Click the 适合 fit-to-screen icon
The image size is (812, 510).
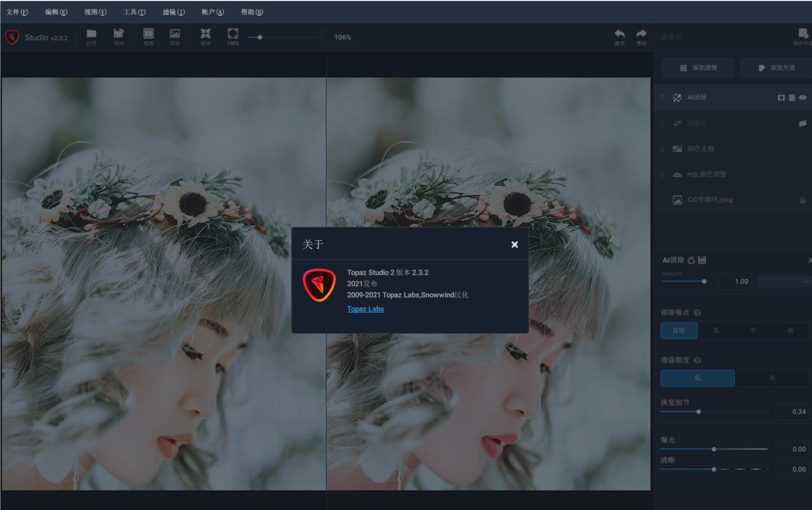tap(206, 33)
